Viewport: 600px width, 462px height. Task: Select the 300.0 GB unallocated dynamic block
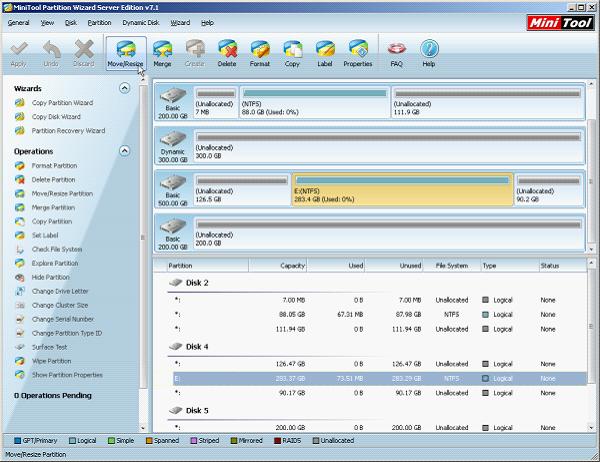click(x=389, y=146)
